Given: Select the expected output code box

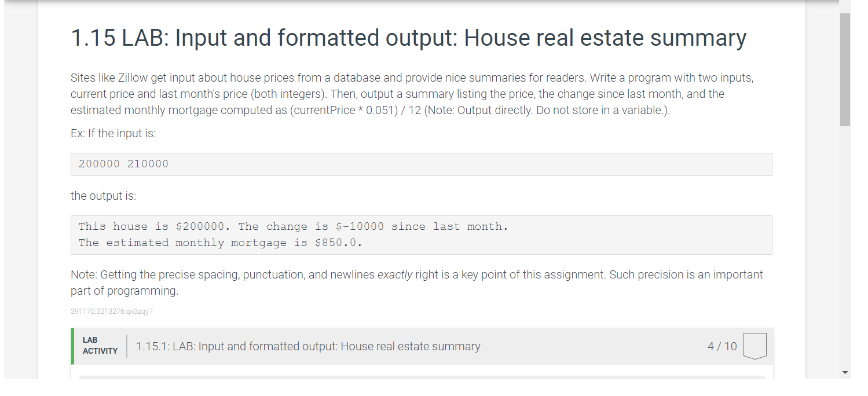Looking at the screenshot, I should point(421,234).
